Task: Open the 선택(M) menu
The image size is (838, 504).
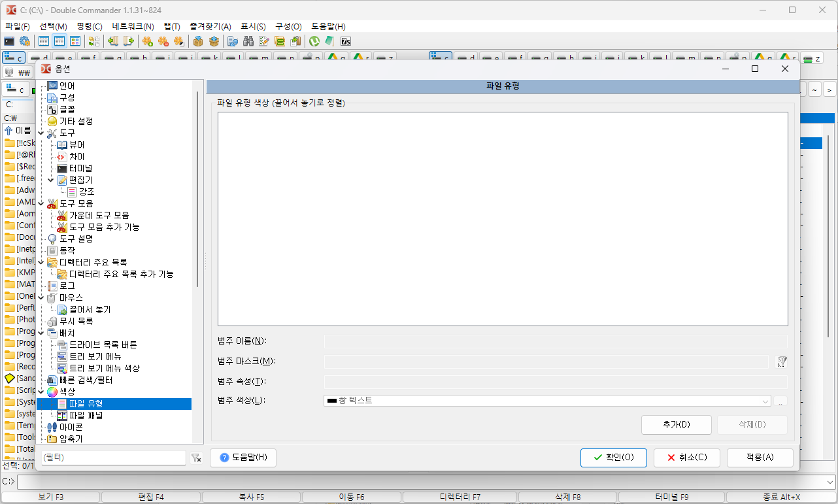Action: coord(54,27)
